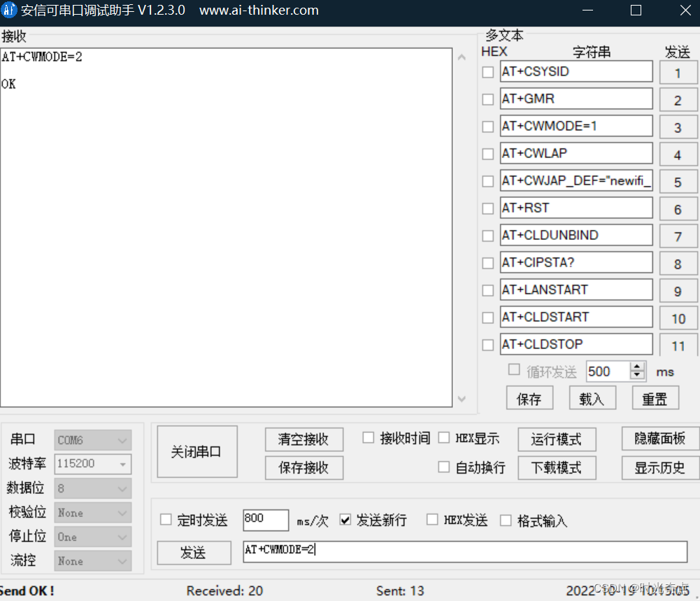Send row 9 AT+LANSTART command
This screenshot has height=601, width=700.
point(678,290)
